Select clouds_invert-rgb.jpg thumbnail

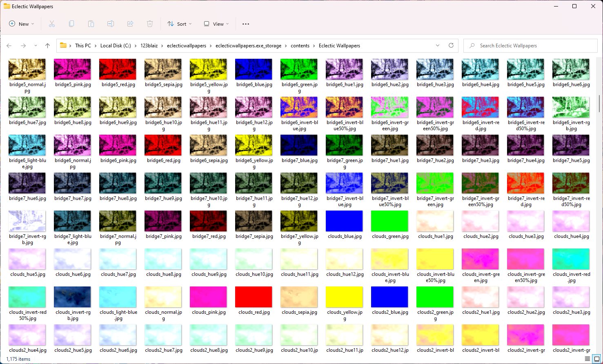tap(73, 297)
